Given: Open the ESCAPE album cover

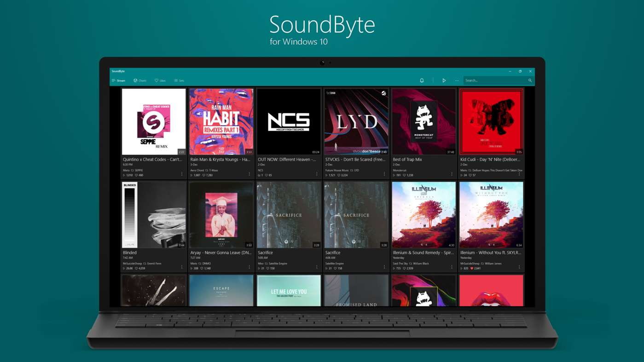Looking at the screenshot, I should tap(221, 290).
